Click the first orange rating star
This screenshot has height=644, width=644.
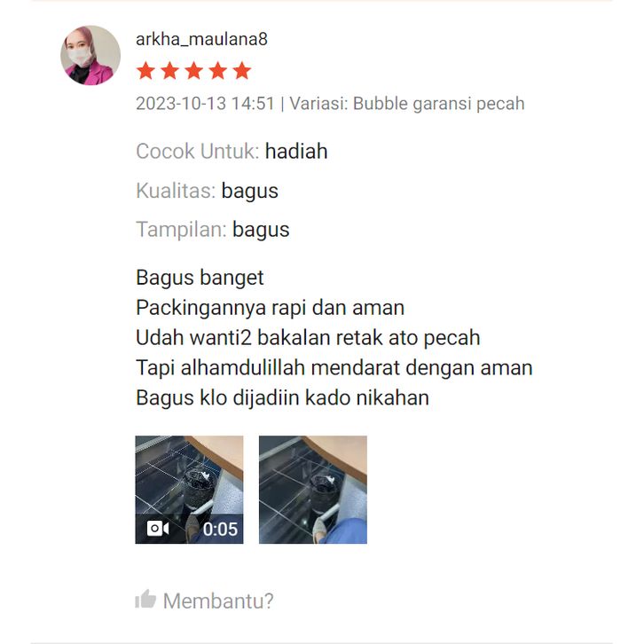coord(145,71)
